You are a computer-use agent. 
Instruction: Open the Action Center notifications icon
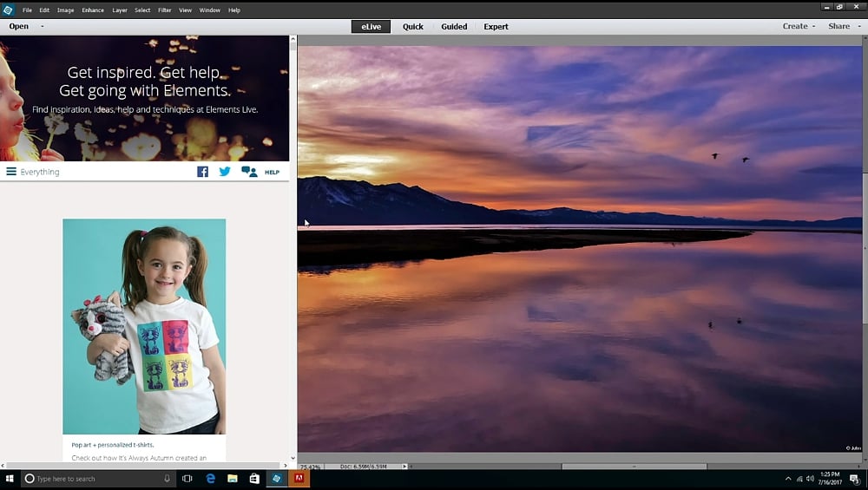pyautogui.click(x=855, y=479)
